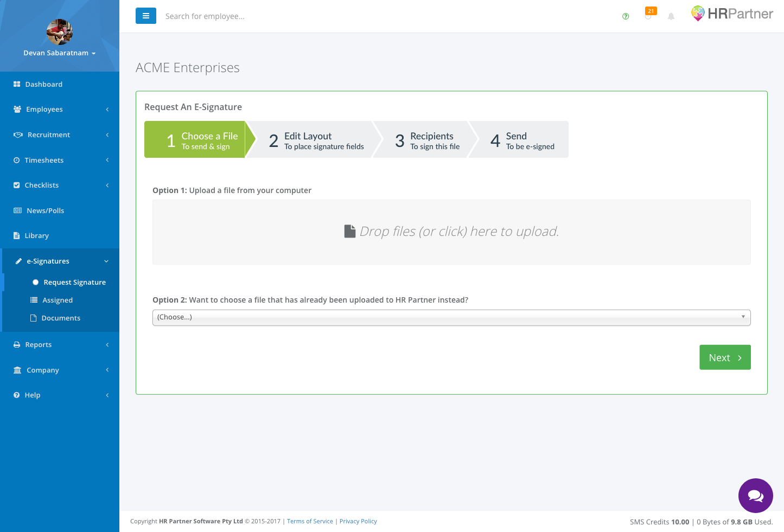Click the Devan Sabaratnam profile avatar
The height and width of the screenshot is (532, 784).
point(60,32)
